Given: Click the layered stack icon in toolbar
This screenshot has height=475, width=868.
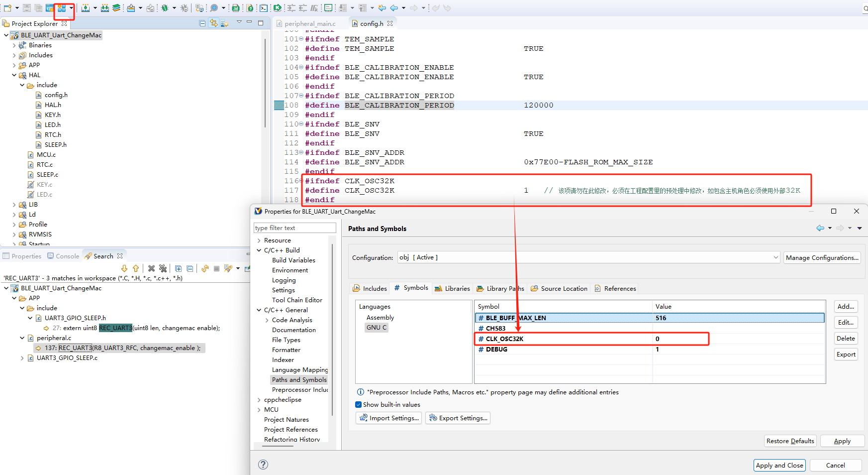Looking at the screenshot, I should (116, 8).
